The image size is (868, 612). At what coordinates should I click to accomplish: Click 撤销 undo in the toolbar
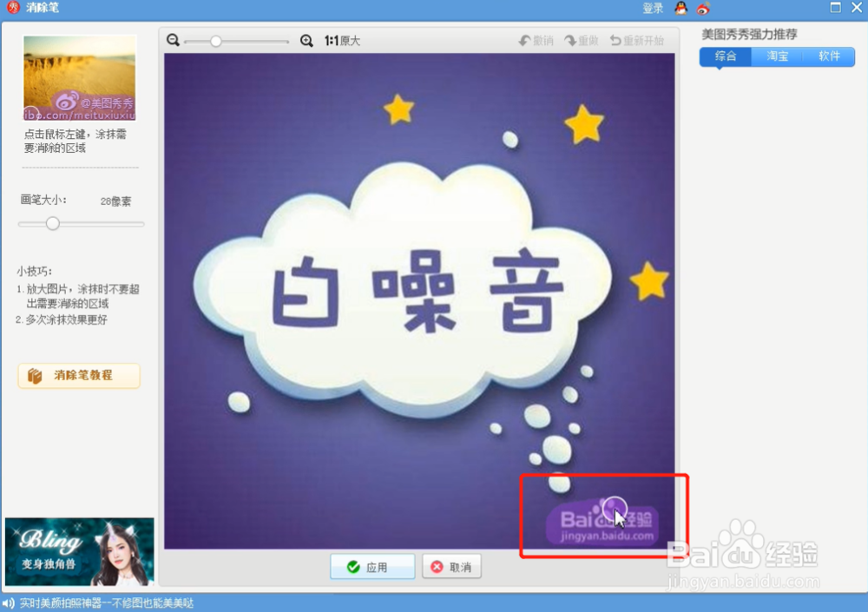pos(536,41)
